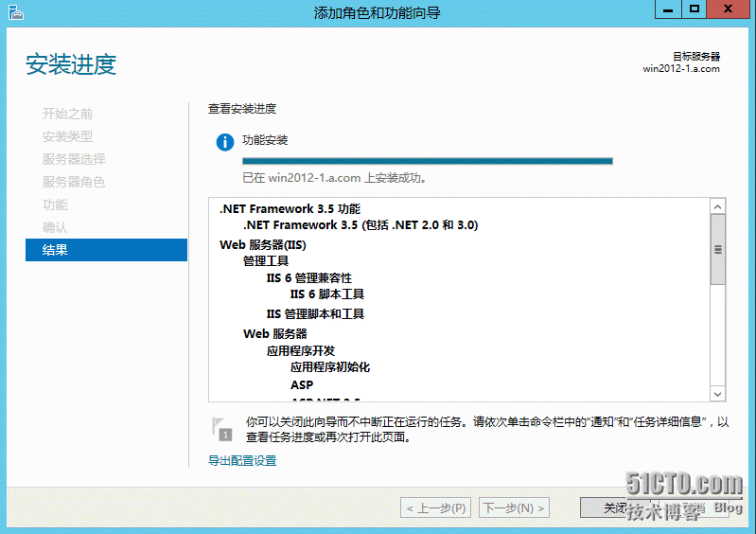Select the 确认 step in sidebar

click(55, 227)
